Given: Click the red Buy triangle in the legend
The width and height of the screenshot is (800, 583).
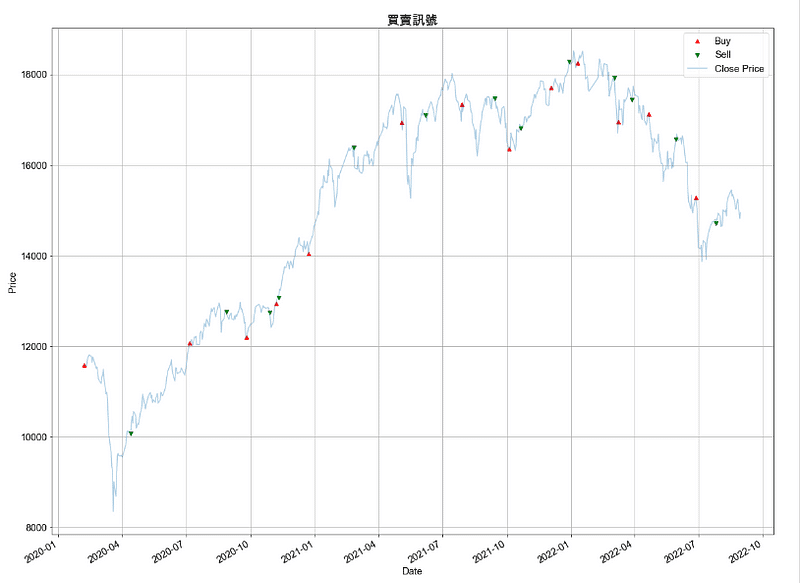Looking at the screenshot, I should [x=697, y=41].
